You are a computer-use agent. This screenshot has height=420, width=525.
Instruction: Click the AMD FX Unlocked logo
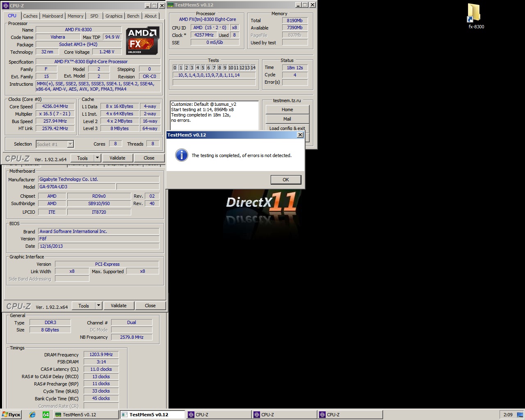coord(142,41)
